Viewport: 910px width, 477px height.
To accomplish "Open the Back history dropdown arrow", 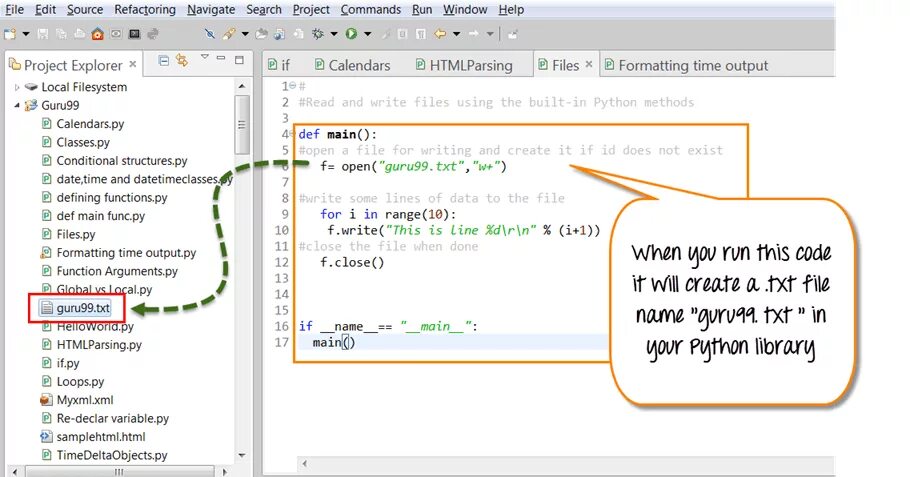I will tap(457, 34).
